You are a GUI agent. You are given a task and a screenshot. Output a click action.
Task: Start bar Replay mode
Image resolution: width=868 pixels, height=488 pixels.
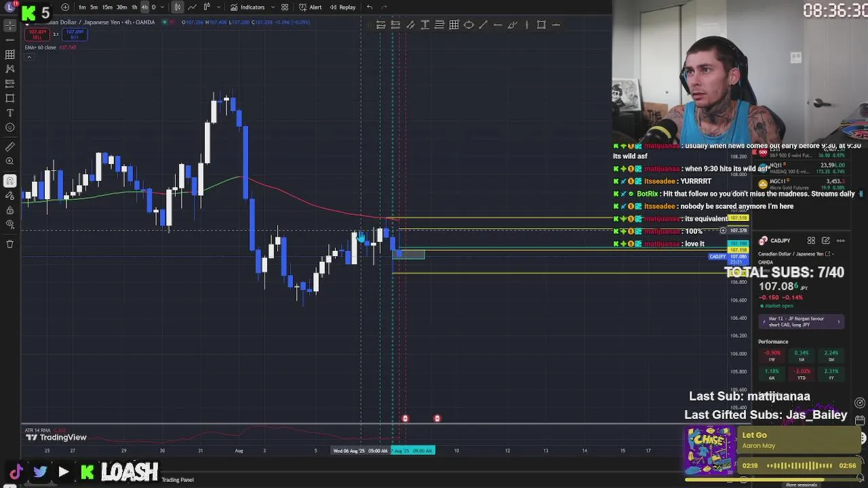(342, 7)
